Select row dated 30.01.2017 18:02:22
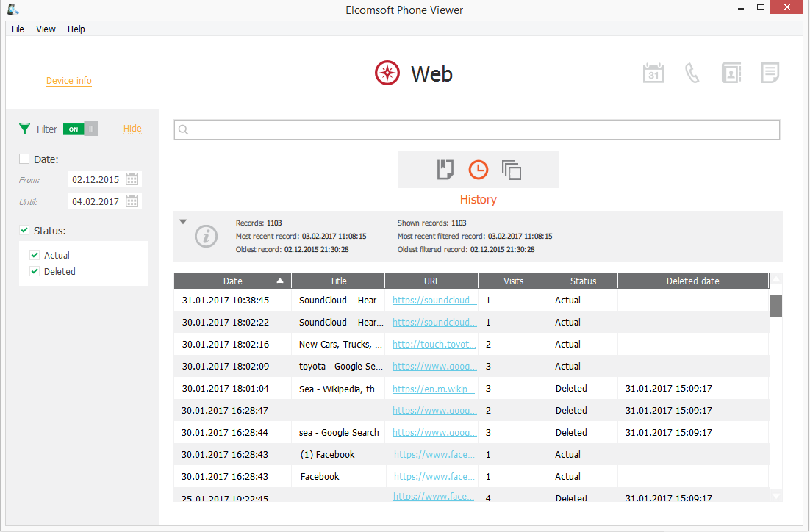 472,322
